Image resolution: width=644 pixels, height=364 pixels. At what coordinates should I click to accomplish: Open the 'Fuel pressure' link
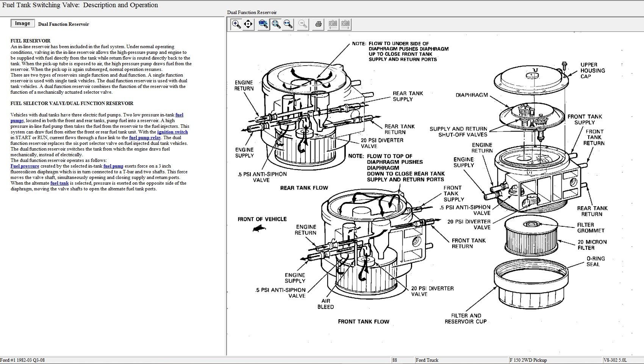click(x=25, y=166)
